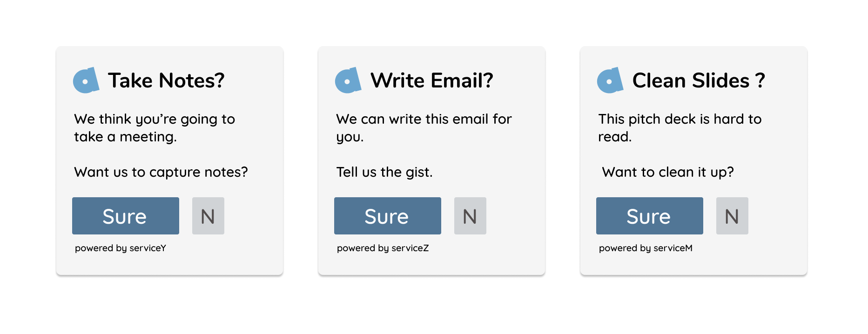Open the powered by serviceM link
The width and height of the screenshot is (868, 334).
point(646,248)
